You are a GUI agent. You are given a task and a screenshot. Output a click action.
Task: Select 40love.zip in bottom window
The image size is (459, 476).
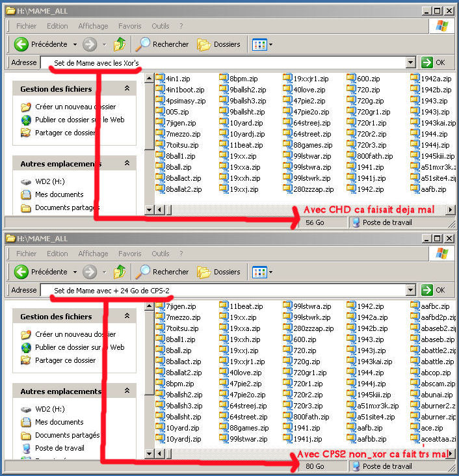242,373
